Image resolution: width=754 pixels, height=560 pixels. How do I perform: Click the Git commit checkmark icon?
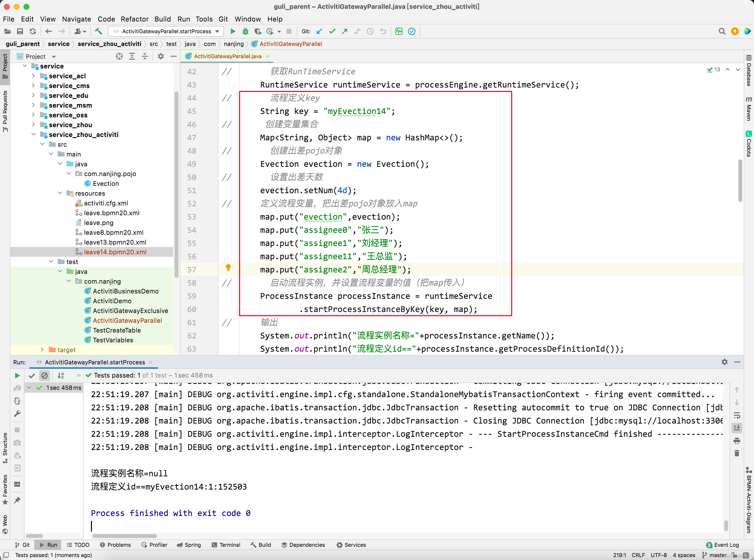pos(332,32)
